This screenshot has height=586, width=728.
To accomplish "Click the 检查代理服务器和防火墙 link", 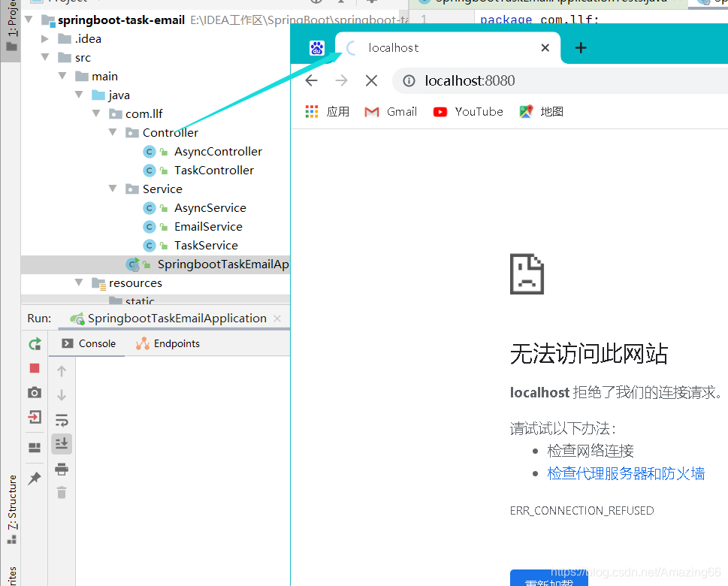I will [626, 473].
